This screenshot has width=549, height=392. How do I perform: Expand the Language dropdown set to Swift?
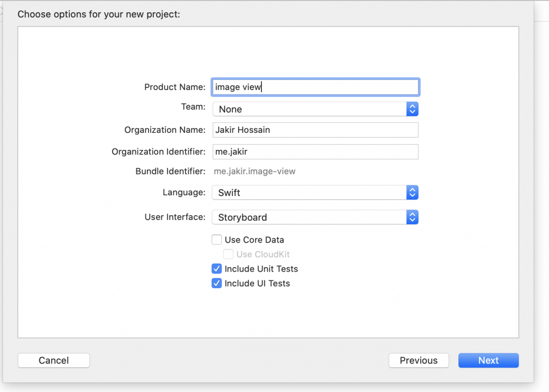(315, 193)
